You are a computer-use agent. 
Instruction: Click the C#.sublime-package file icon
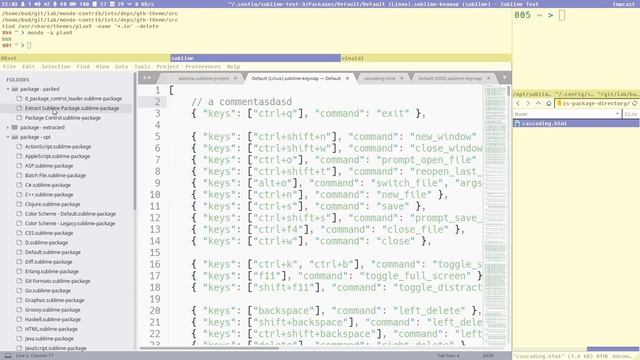[x=19, y=185]
